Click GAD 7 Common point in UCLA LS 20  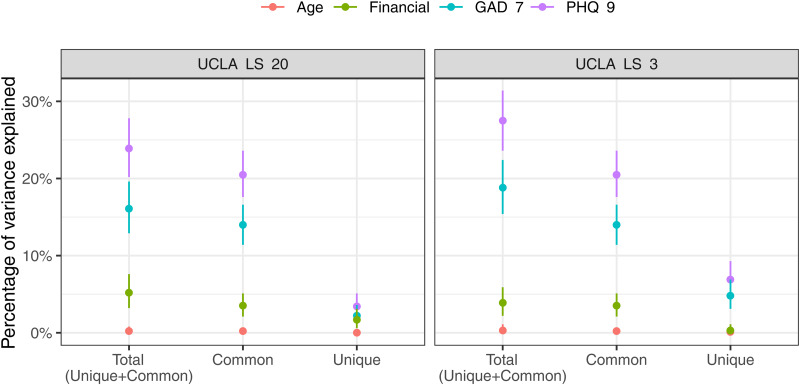[243, 225]
